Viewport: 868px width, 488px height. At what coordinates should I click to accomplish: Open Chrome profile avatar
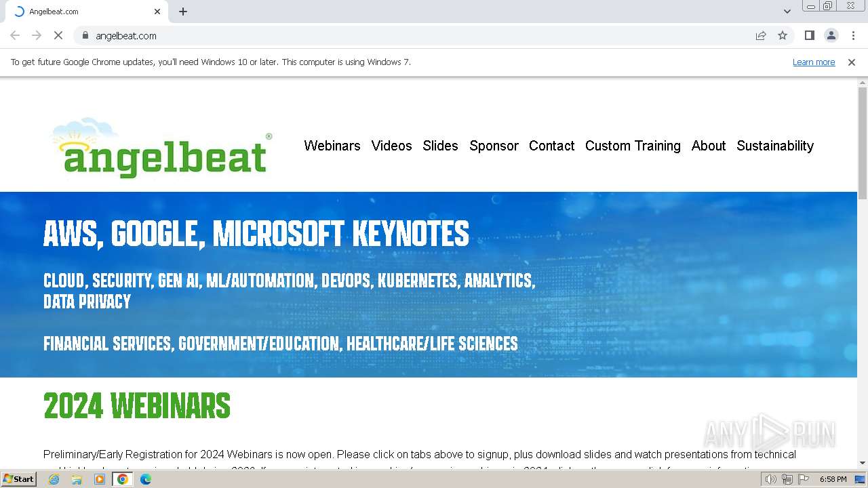[831, 35]
